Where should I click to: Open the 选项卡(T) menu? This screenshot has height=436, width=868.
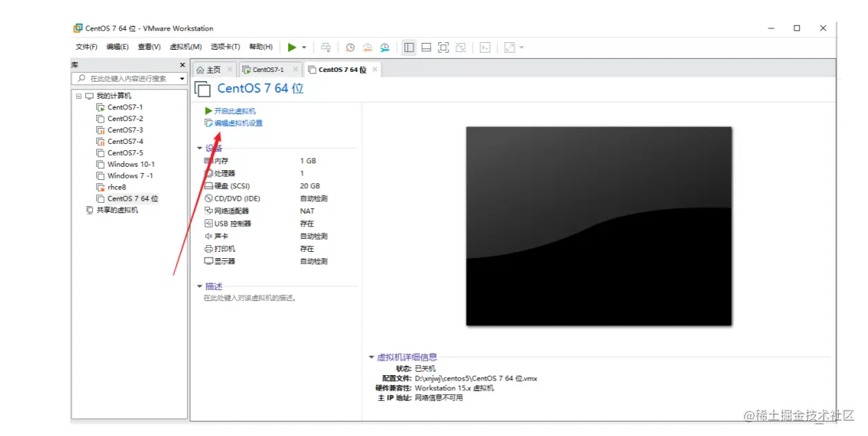click(x=225, y=47)
